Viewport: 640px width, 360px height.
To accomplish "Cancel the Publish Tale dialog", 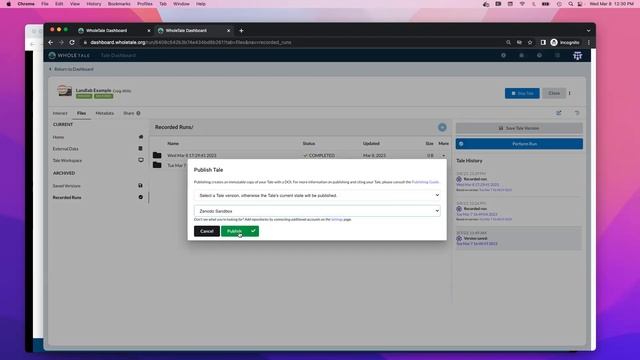I will point(207,231).
